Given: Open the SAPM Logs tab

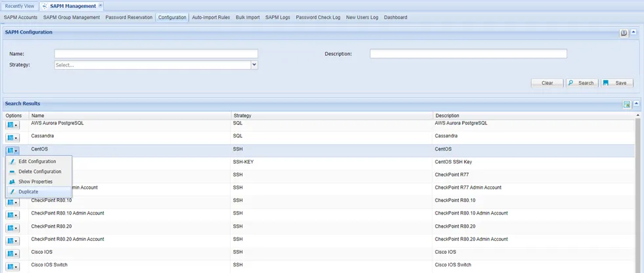Looking at the screenshot, I should click(x=277, y=17).
